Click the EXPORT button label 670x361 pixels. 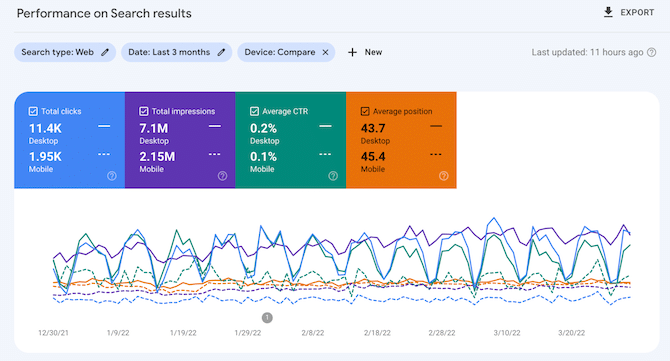(637, 13)
